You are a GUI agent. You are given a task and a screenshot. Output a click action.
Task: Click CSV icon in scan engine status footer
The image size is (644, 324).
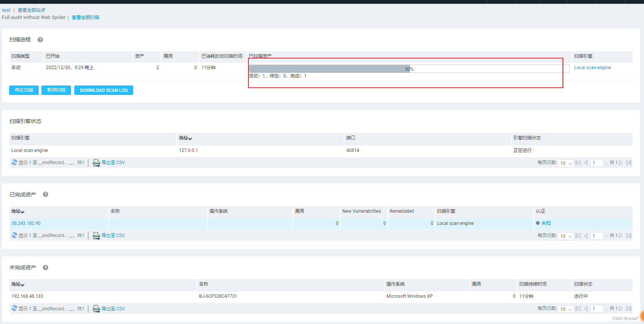[x=96, y=163]
